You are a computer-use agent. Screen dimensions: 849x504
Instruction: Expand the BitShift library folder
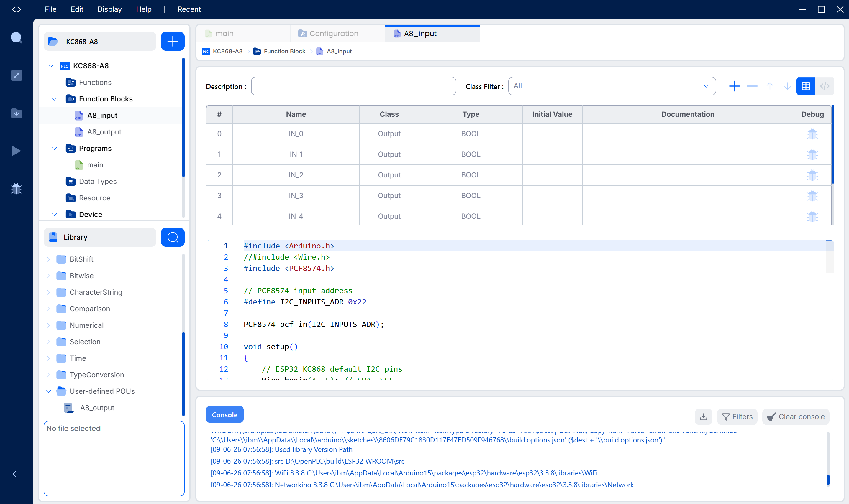pyautogui.click(x=48, y=259)
